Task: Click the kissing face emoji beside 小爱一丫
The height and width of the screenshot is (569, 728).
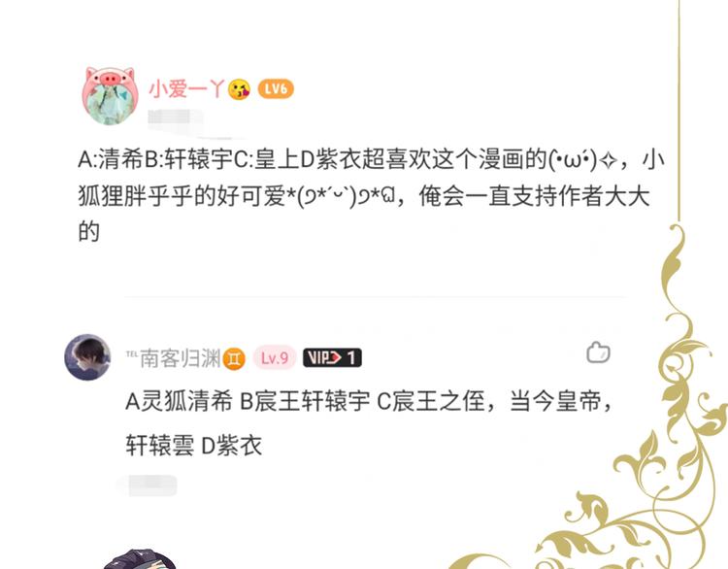Action: click(240, 89)
